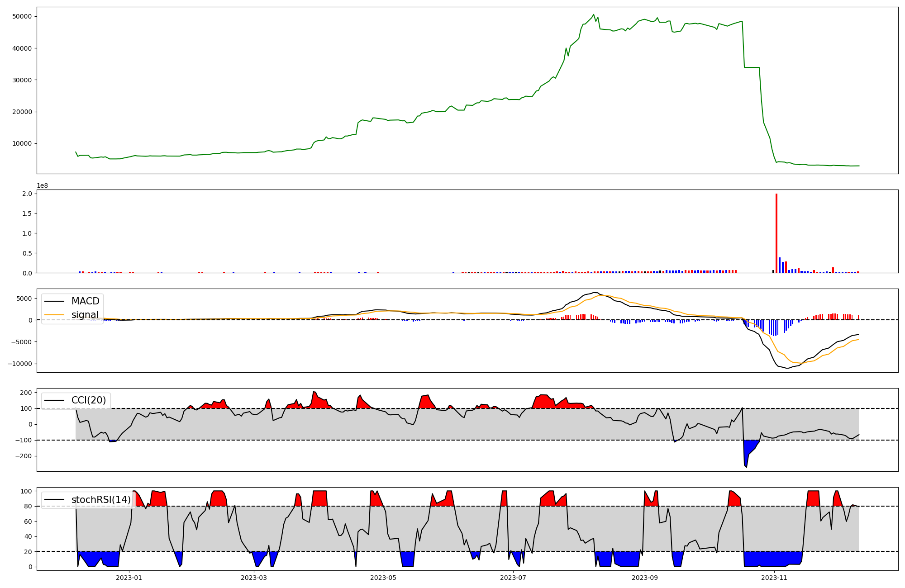Screen dimensions: 905x588
Task: Click the orange signal legend line
Action: coord(55,315)
